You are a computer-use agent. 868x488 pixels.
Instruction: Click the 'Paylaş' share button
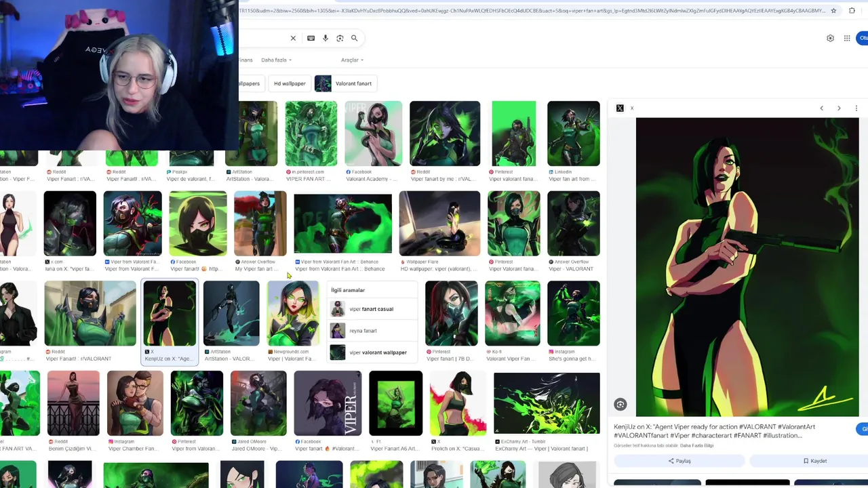pos(679,461)
